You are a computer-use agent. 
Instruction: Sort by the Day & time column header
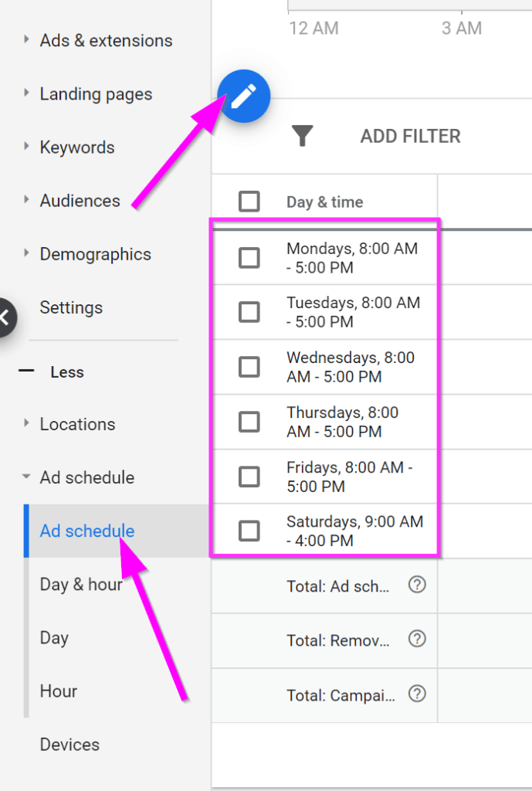[324, 202]
